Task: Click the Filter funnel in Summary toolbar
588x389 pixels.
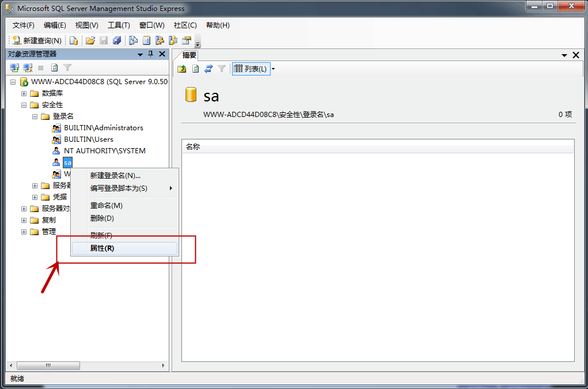Action: click(222, 69)
